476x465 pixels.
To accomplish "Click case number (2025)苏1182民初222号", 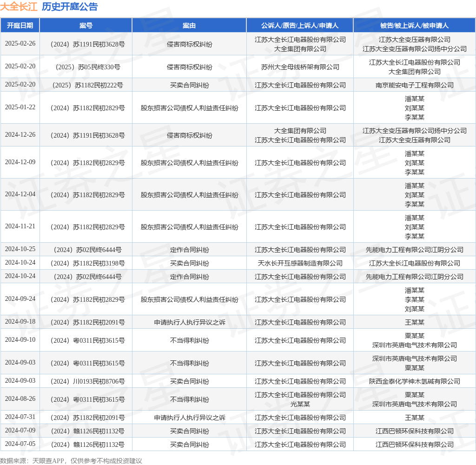I will pyautogui.click(x=88, y=86).
